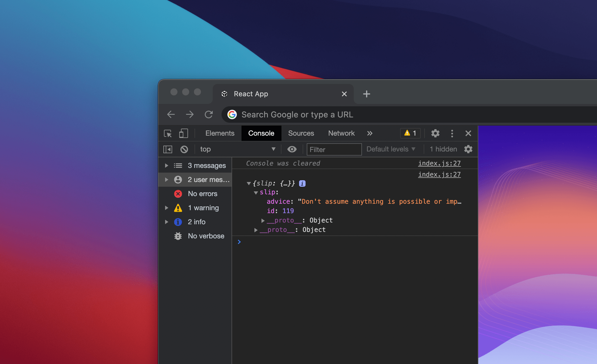Open the Elements tab
Image resolution: width=597 pixels, height=364 pixels.
220,133
